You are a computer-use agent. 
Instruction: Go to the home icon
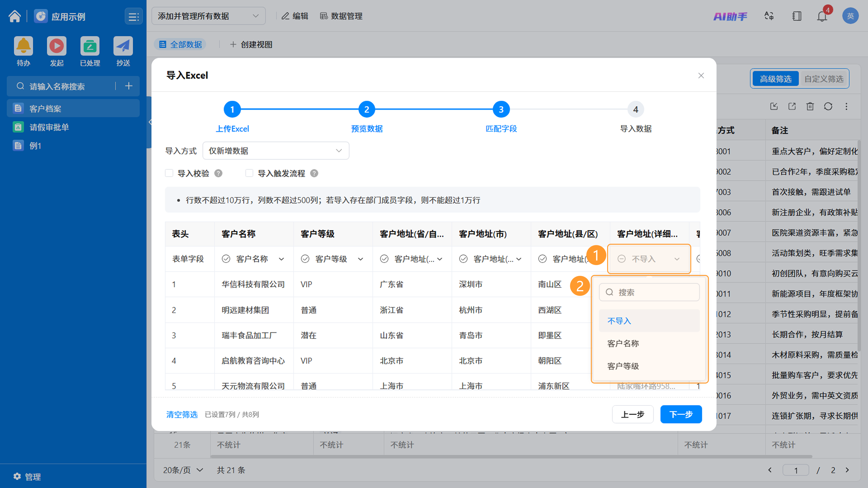click(x=14, y=16)
